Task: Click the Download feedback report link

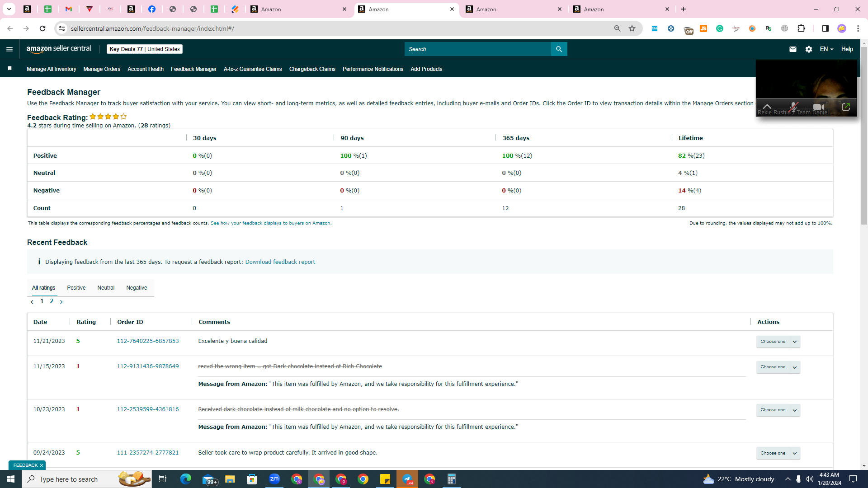Action: tap(280, 262)
